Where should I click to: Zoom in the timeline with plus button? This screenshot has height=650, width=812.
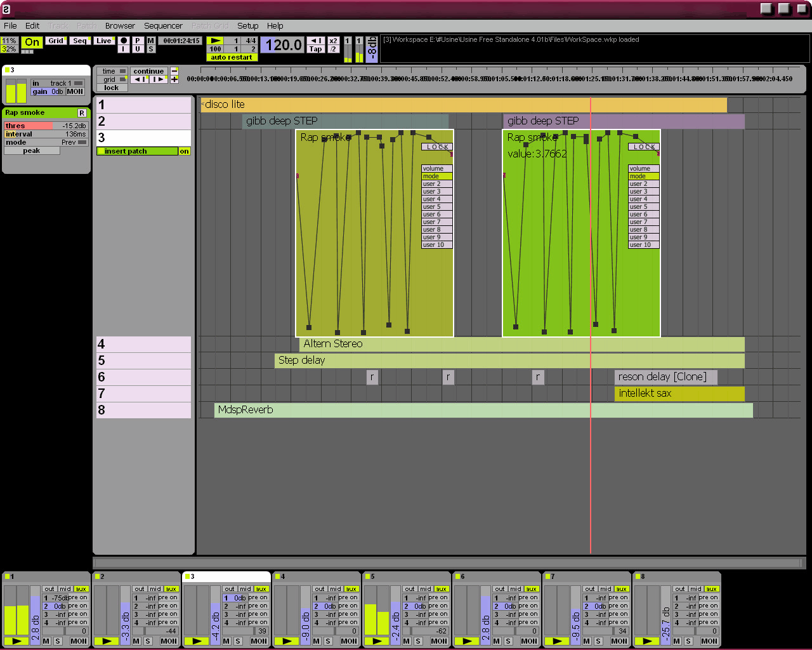(x=174, y=80)
